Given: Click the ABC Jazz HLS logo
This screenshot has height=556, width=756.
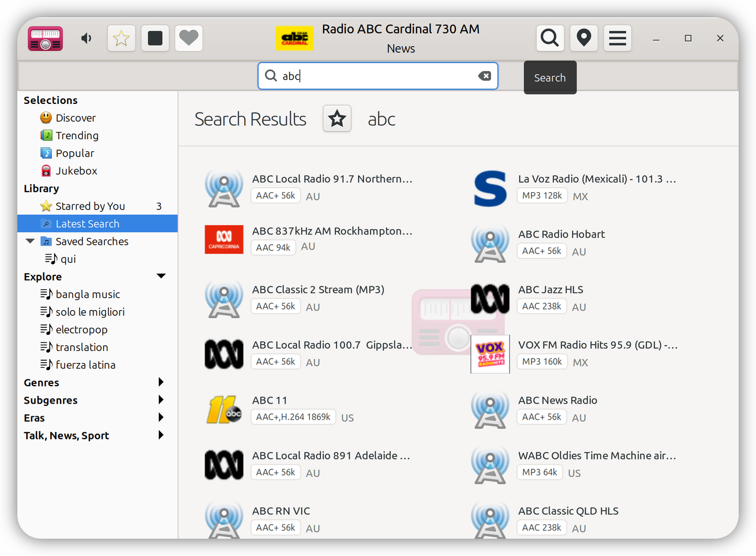Looking at the screenshot, I should (x=490, y=298).
